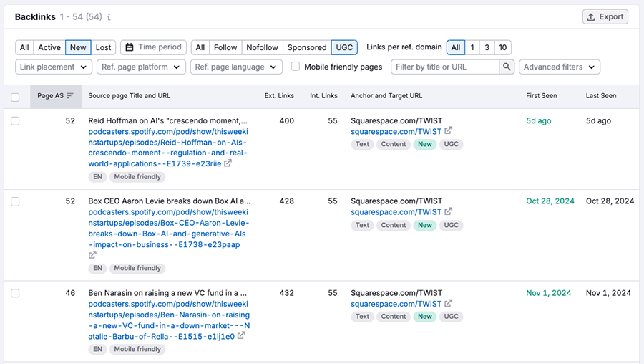Select the Lost backlinks tab
Screen dimensions: 644x364
point(103,47)
